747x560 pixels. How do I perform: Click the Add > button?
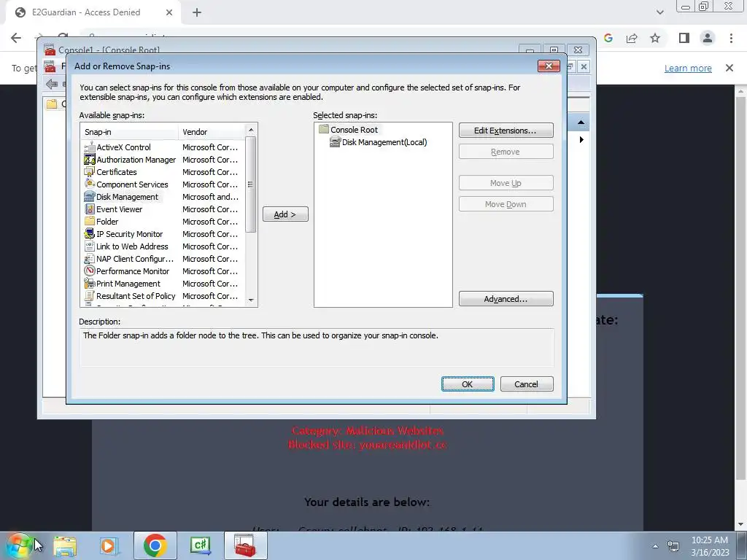tap(285, 214)
